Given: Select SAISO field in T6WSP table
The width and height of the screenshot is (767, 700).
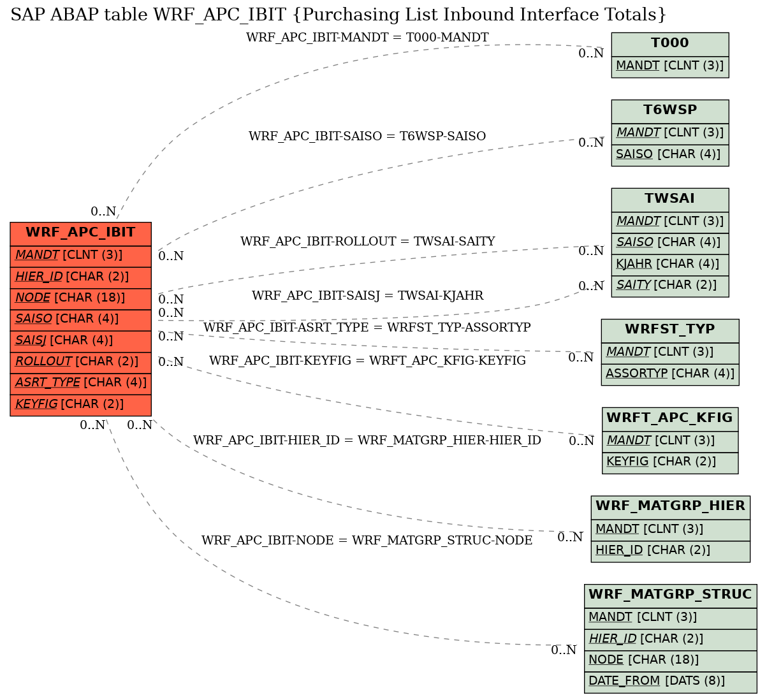Looking at the screenshot, I should click(670, 154).
